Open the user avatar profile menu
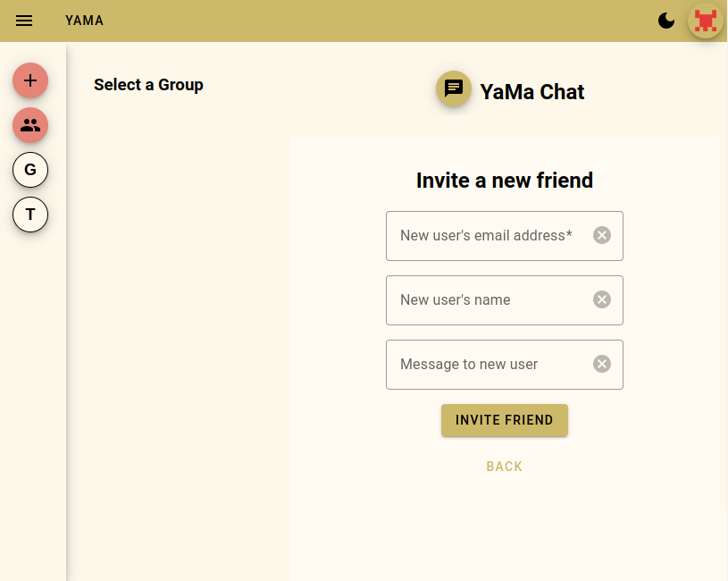The width and height of the screenshot is (728, 581). coord(706,21)
